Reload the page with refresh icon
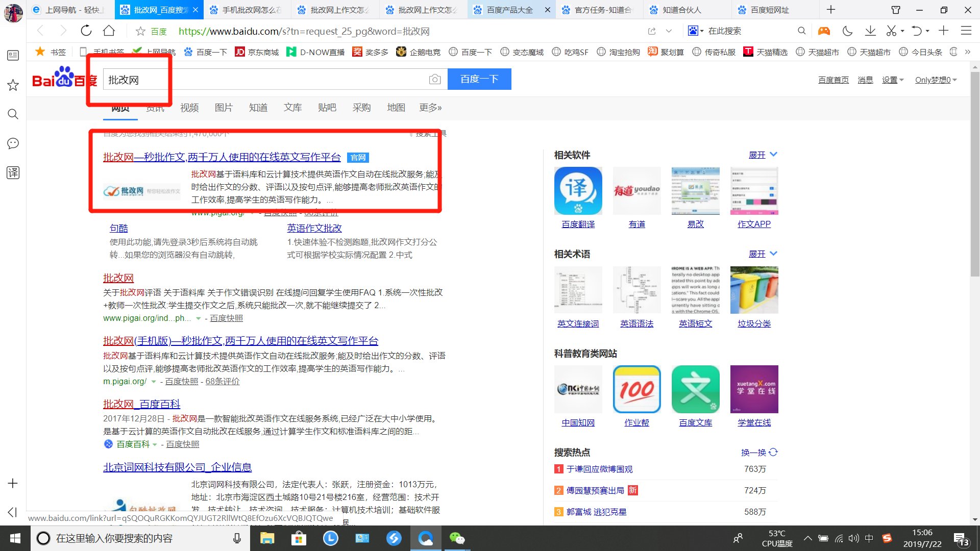This screenshot has height=551, width=980. point(86,31)
